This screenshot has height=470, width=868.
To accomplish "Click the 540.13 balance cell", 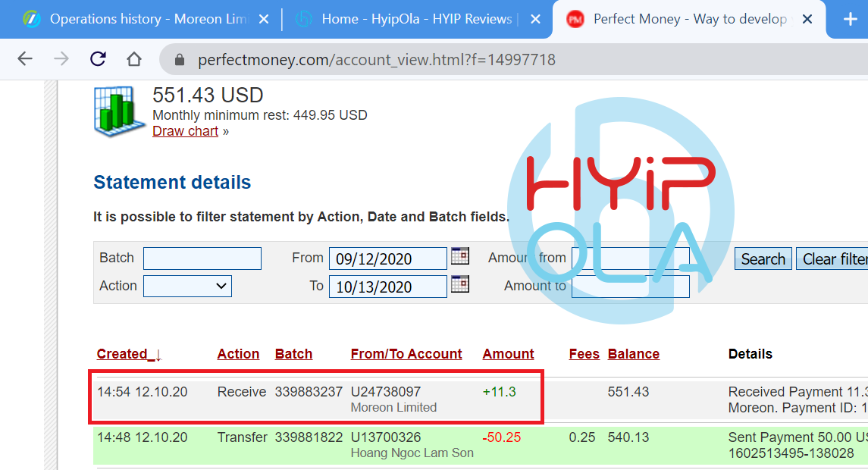I will click(628, 437).
